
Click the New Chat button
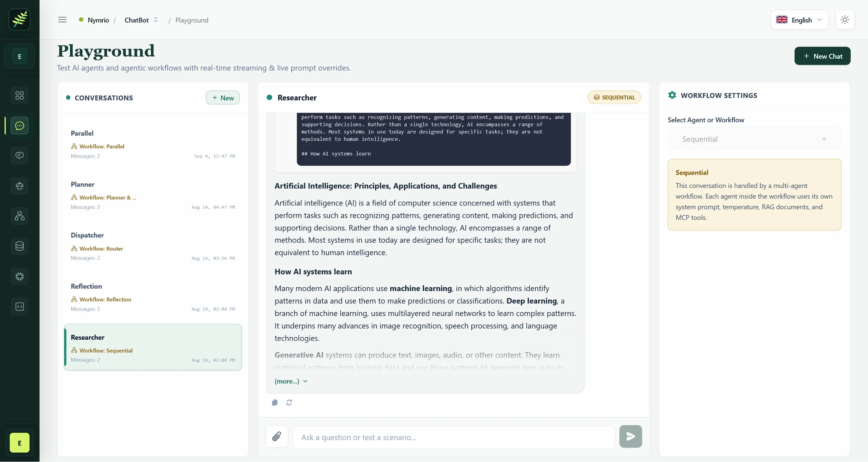(822, 56)
